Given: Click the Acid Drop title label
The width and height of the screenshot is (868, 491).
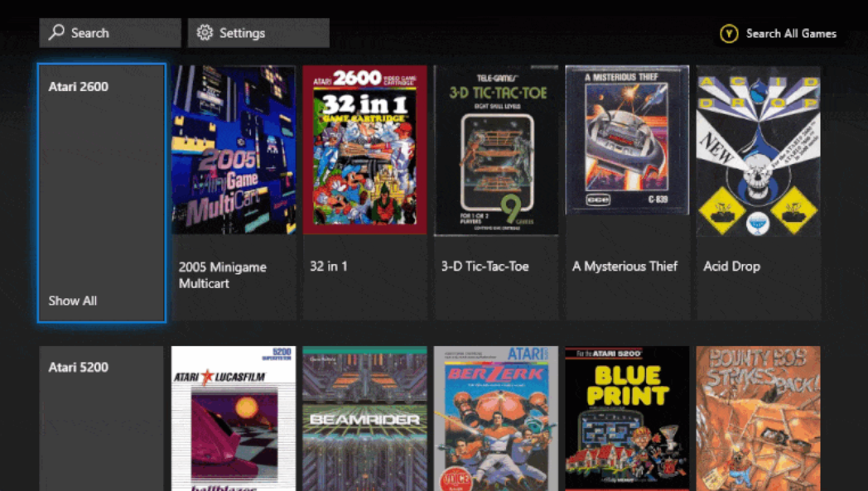Looking at the screenshot, I should pos(732,267).
